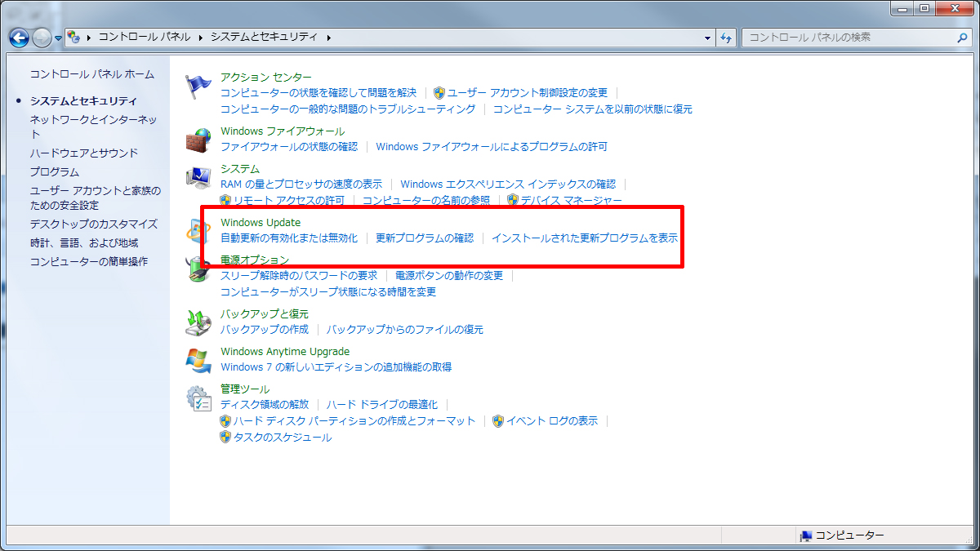Image resolution: width=980 pixels, height=551 pixels.
Task: Open the プログラム category in the sidebar
Action: click(x=55, y=172)
